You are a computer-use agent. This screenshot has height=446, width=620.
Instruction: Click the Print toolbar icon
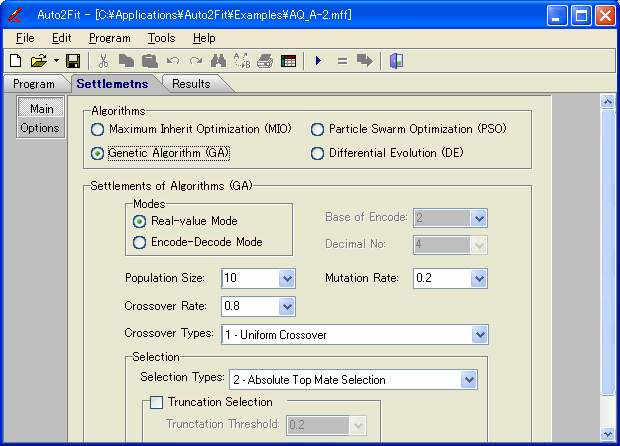pos(265,61)
